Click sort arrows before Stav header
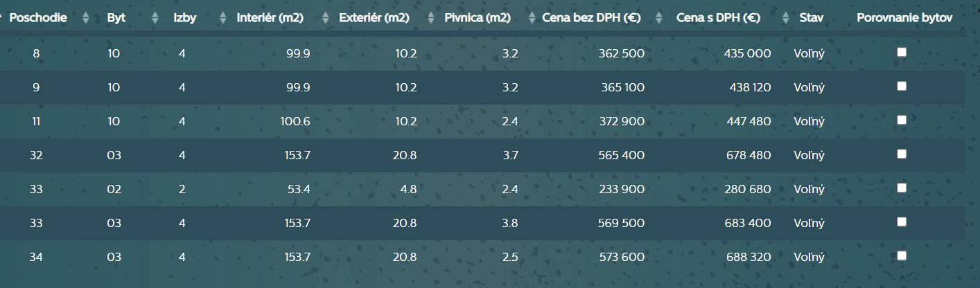This screenshot has width=980, height=288. click(x=786, y=19)
